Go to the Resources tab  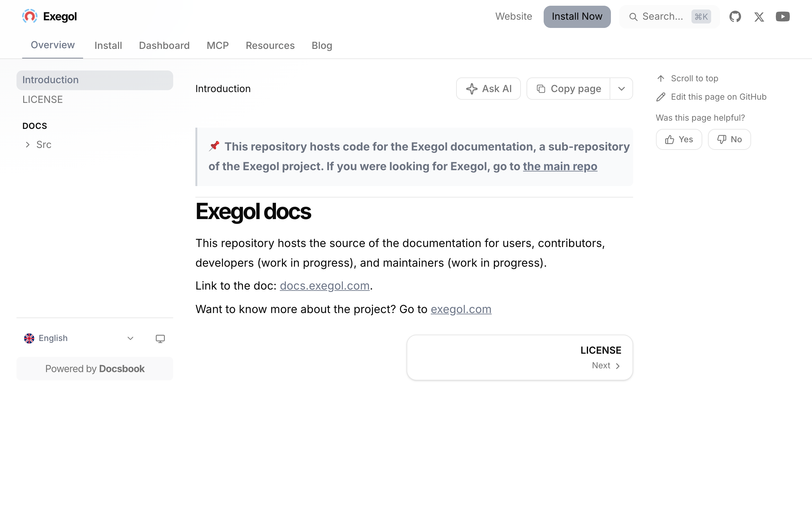coord(270,45)
